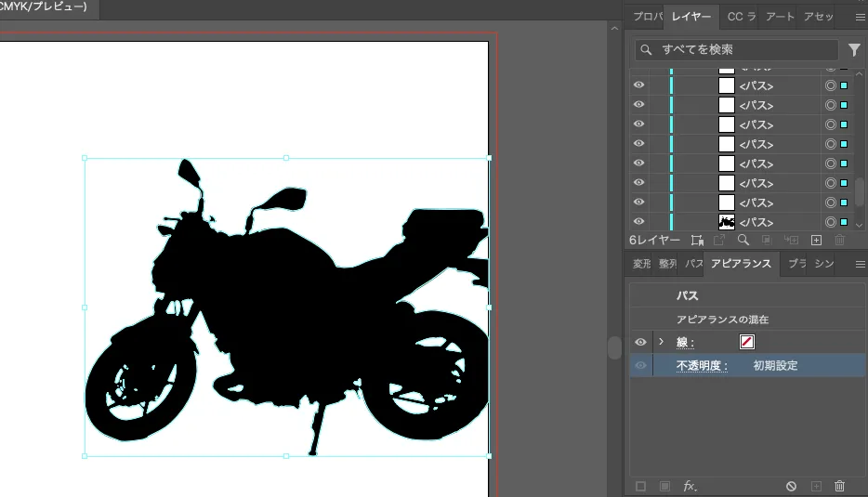Click the stroke color swatch (none)
Viewport: 868px width, 497px height.
click(x=747, y=342)
